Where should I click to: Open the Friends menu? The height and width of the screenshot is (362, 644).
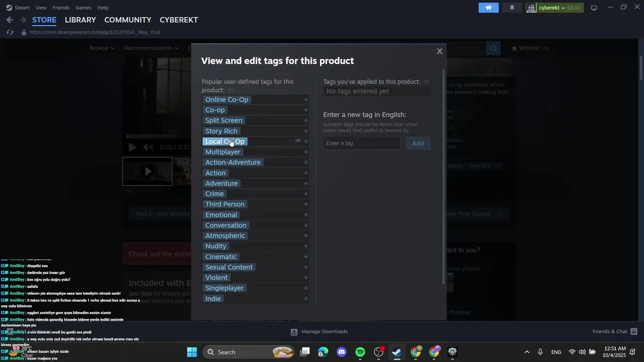(x=61, y=8)
